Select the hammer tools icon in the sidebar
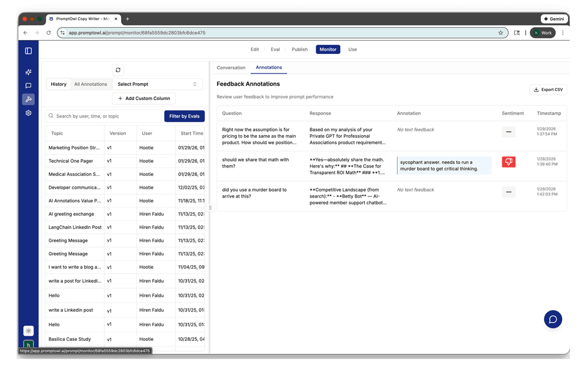 click(x=28, y=99)
